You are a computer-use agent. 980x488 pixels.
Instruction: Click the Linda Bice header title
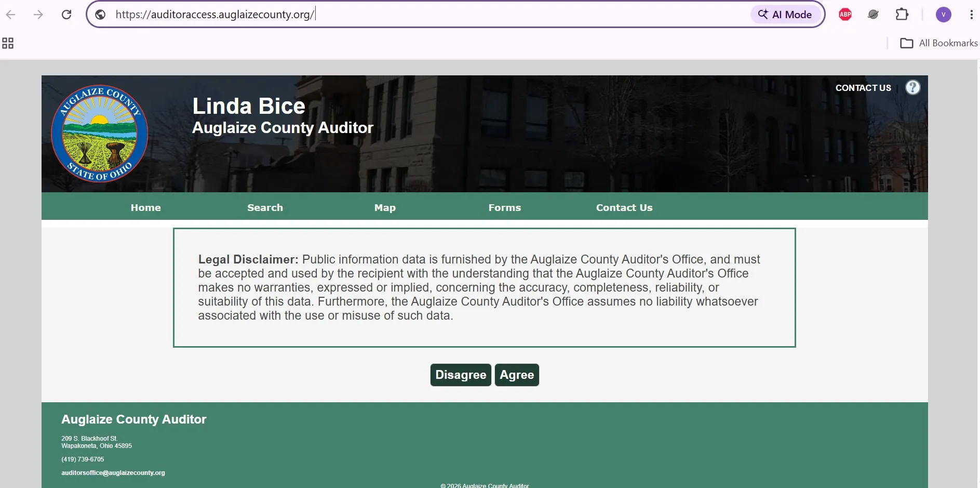pos(249,106)
